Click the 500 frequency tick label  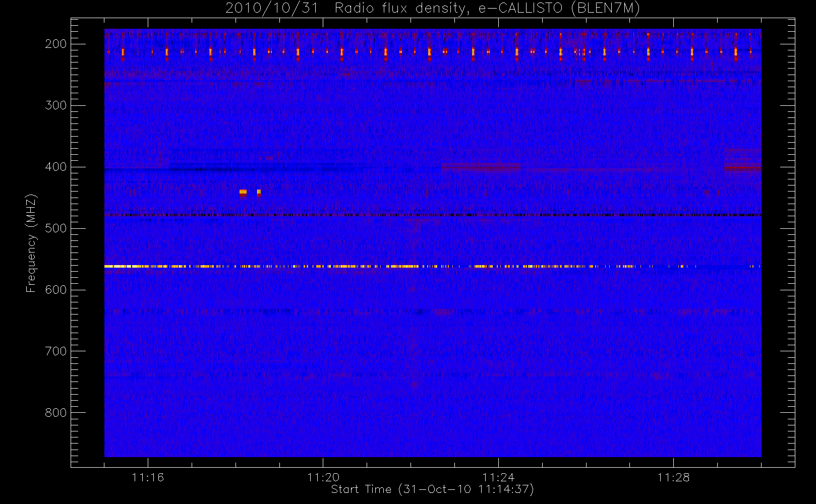pyautogui.click(x=56, y=228)
